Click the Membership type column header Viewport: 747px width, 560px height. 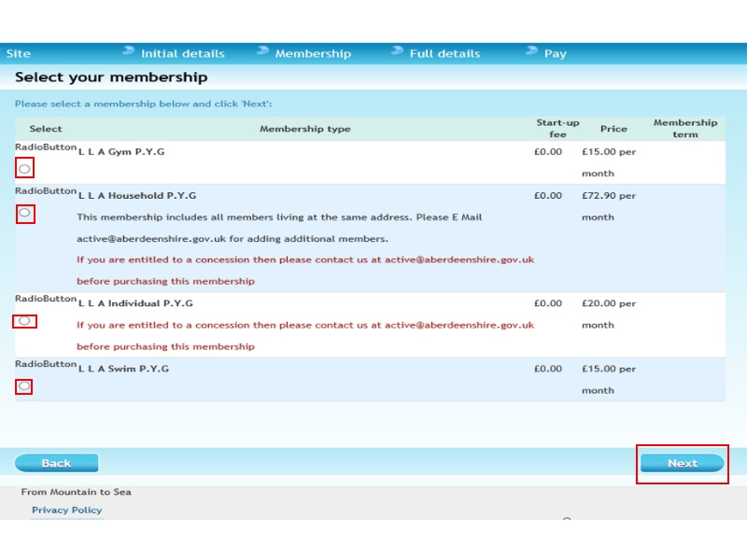coord(305,129)
